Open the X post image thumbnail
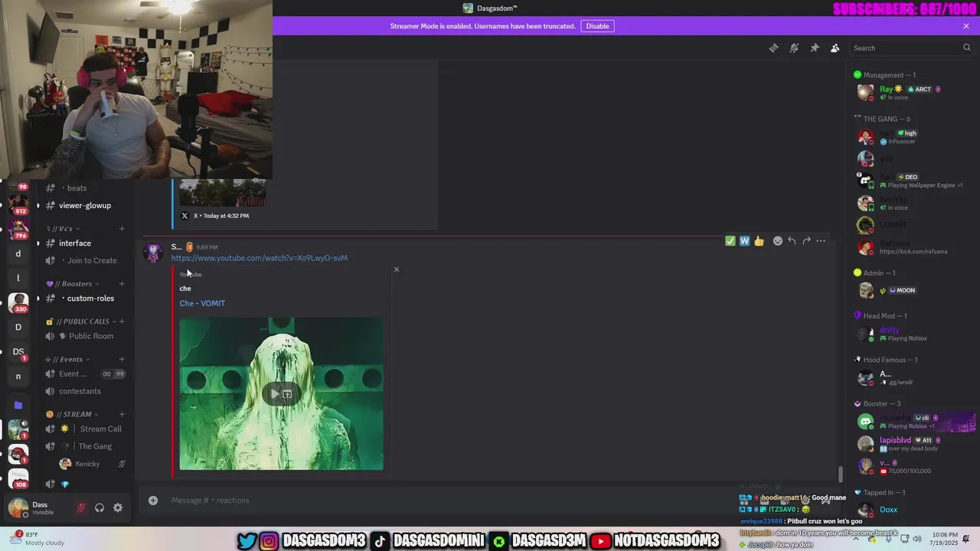 (222, 193)
